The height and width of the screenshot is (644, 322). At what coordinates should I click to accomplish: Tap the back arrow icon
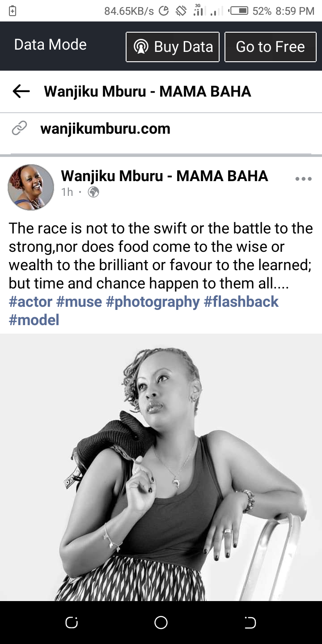(x=21, y=92)
